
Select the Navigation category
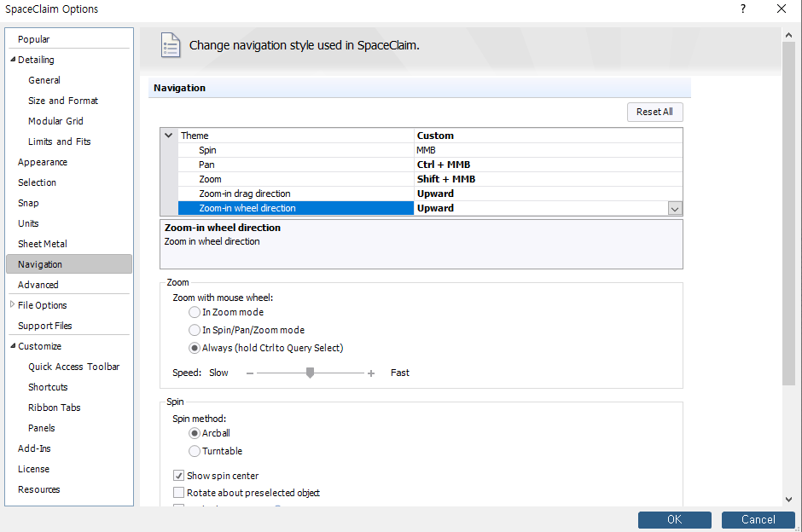(69, 264)
